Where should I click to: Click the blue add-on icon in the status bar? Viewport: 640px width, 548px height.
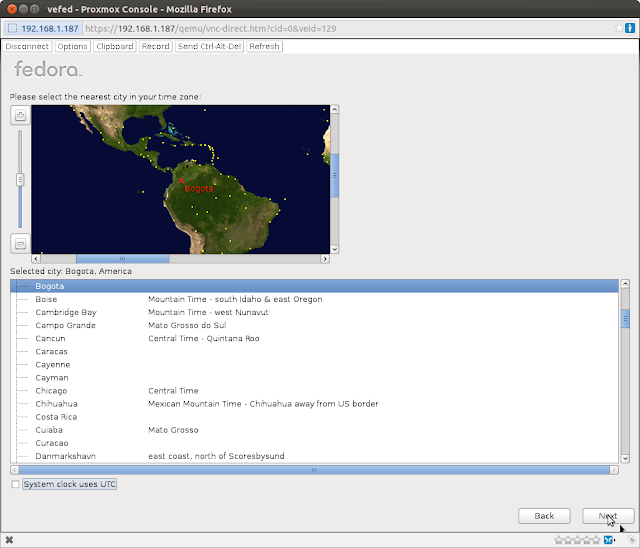tap(609, 540)
